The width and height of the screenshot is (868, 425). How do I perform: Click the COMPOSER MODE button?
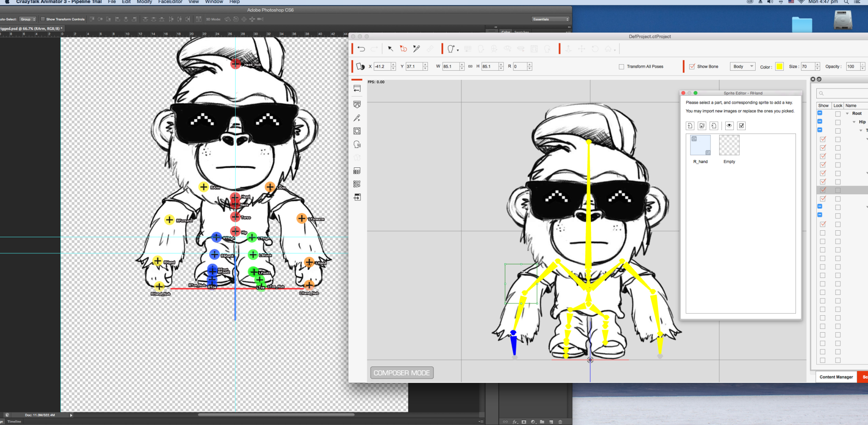click(x=402, y=373)
